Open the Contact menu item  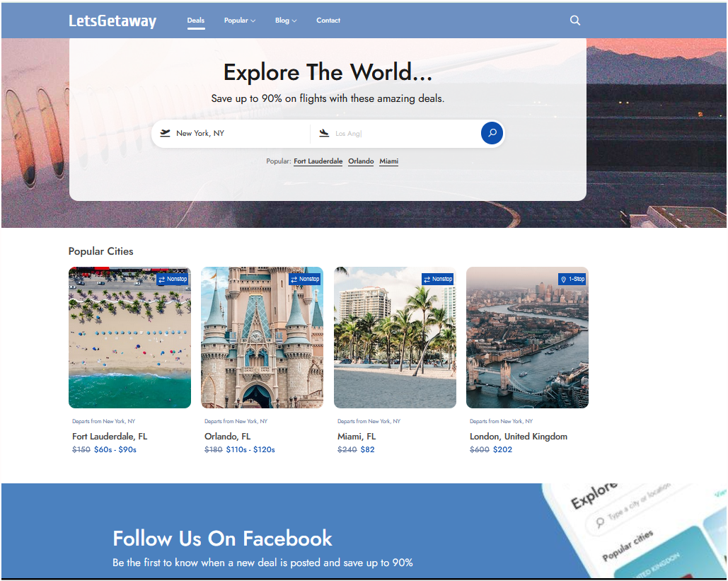[328, 21]
